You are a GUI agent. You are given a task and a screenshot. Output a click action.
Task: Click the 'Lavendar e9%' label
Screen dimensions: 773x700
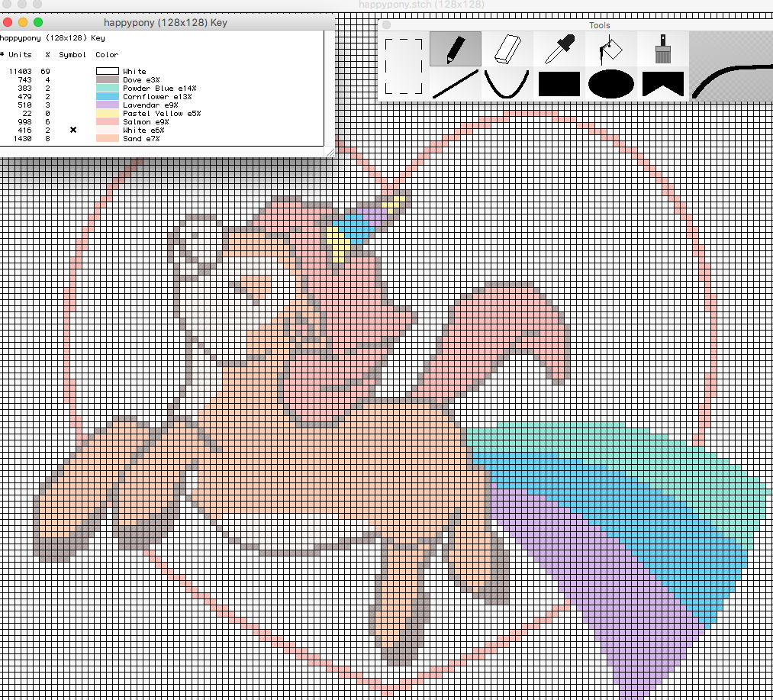tap(150, 105)
